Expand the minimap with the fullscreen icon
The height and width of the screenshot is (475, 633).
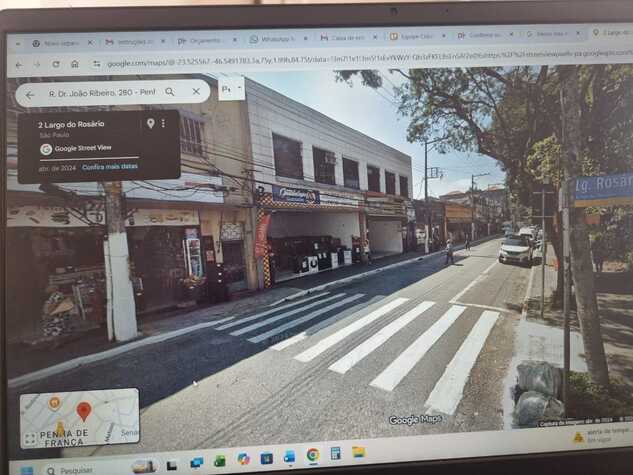coord(30,439)
